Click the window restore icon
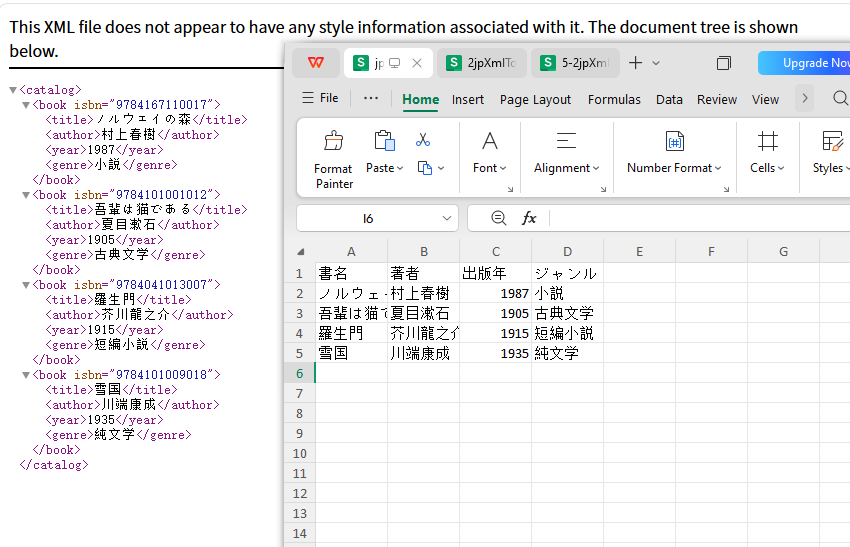This screenshot has height=547, width=850. pos(723,63)
